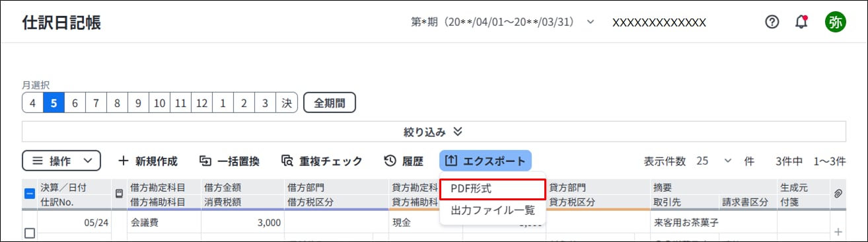Run the 重複チェック button
This screenshot has height=242, width=868.
[x=322, y=161]
